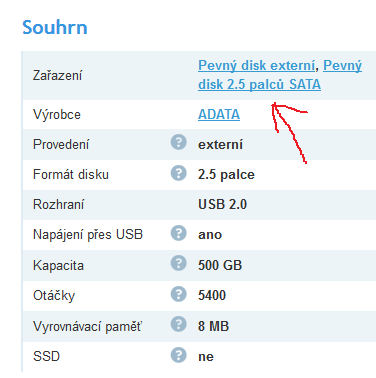Open help icon next to Provedení

coord(179,142)
